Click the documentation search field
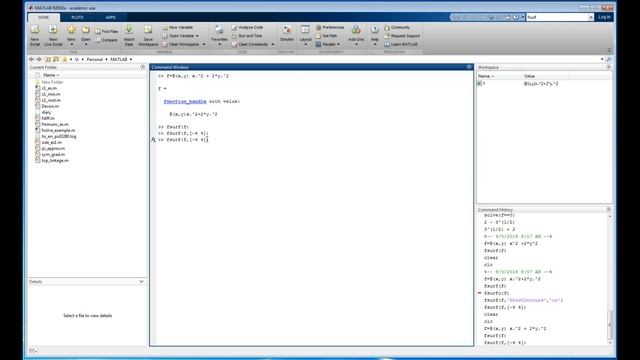This screenshot has height=360, width=640. pos(557,17)
